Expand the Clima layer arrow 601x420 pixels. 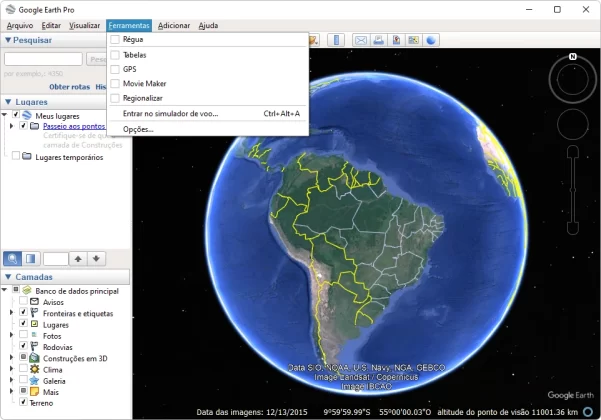[x=11, y=369]
